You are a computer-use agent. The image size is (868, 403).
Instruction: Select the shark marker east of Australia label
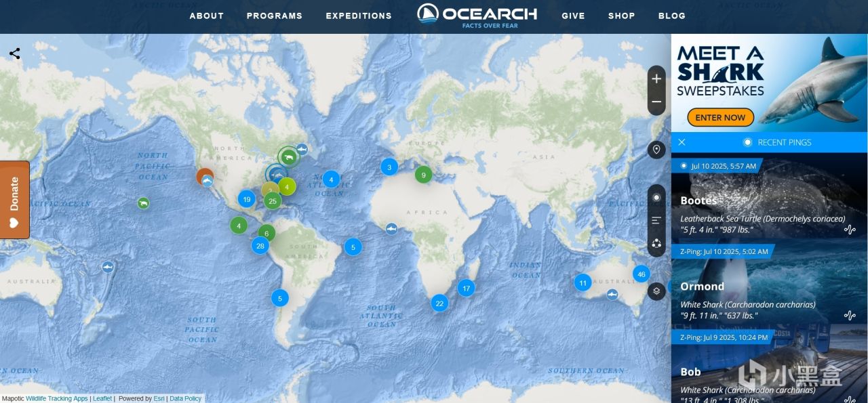tap(107, 268)
